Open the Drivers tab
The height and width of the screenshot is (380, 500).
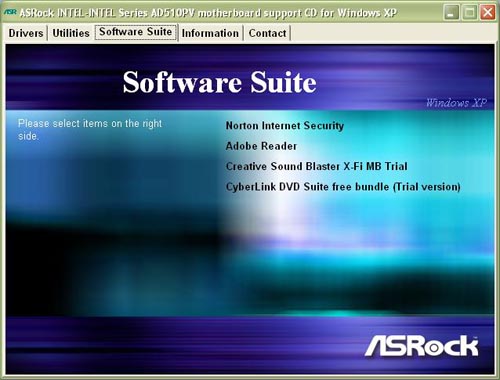point(26,33)
